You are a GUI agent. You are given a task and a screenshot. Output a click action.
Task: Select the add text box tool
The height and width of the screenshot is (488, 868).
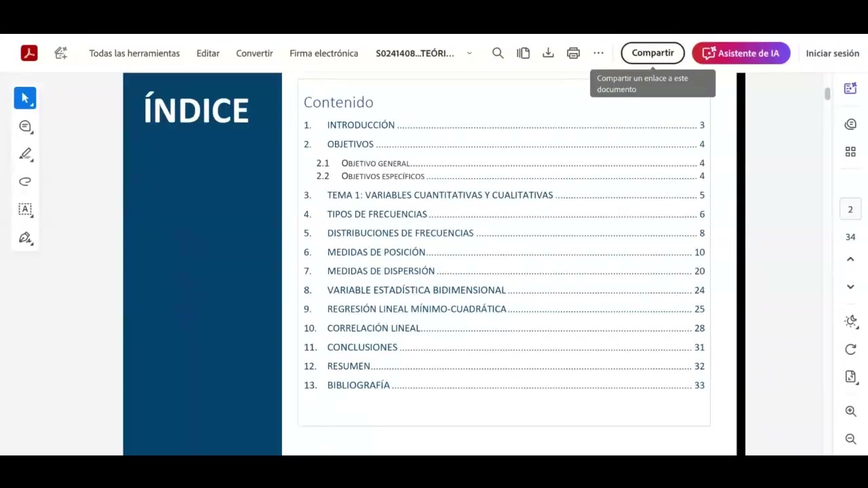(x=25, y=209)
